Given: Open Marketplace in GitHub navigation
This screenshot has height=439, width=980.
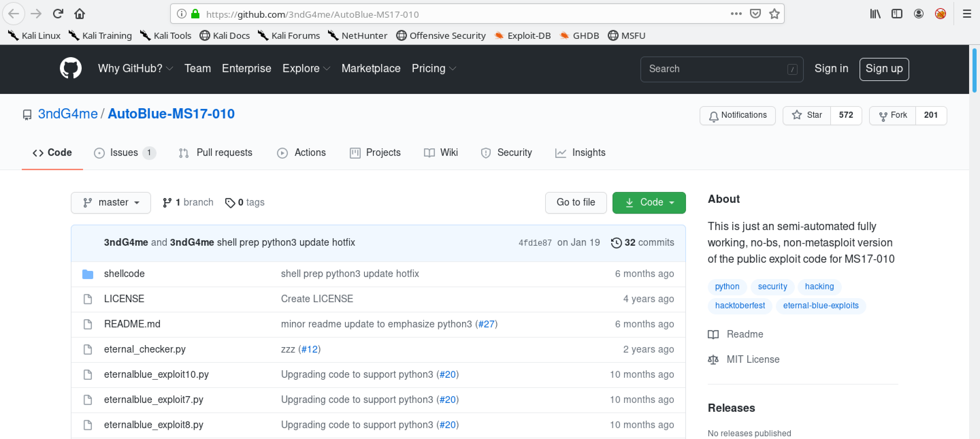Looking at the screenshot, I should 371,68.
